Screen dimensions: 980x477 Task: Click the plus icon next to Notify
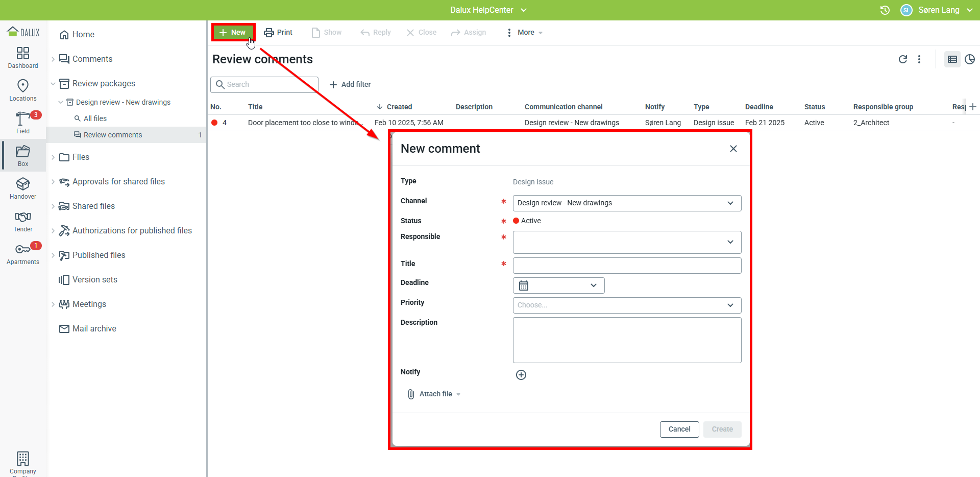pos(521,375)
